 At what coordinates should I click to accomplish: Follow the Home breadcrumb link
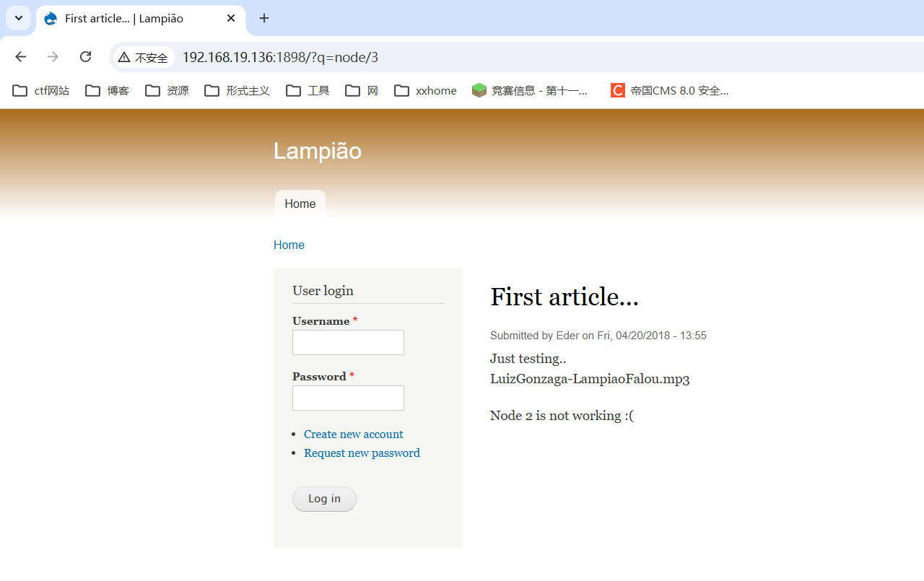289,245
